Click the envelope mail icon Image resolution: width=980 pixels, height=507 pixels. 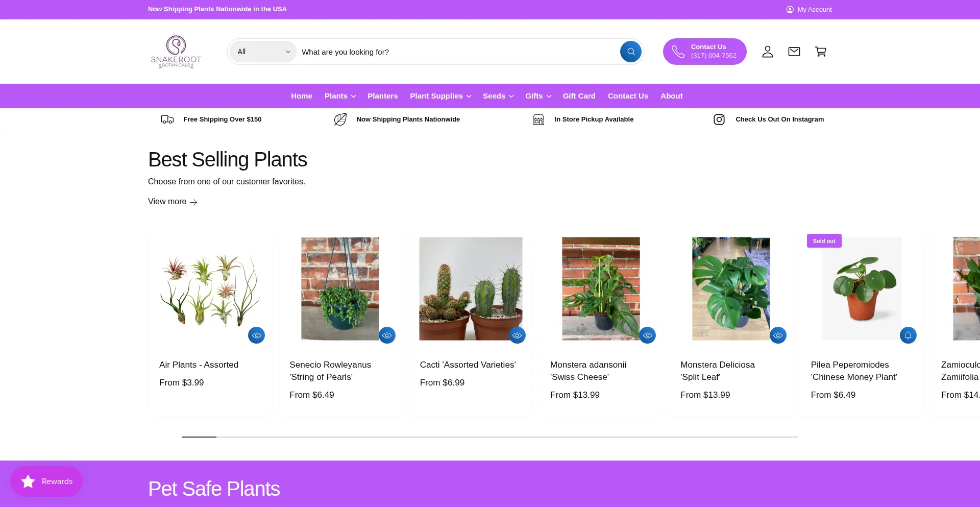click(x=794, y=52)
